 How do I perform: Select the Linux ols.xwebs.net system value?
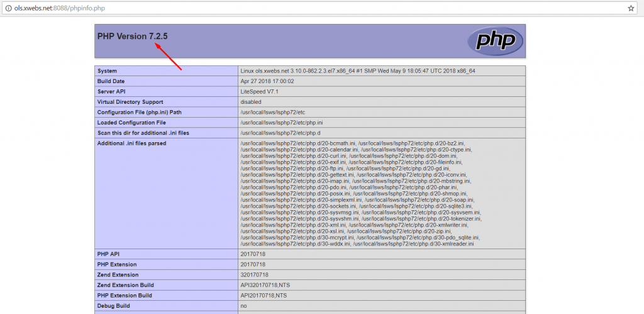coord(358,71)
